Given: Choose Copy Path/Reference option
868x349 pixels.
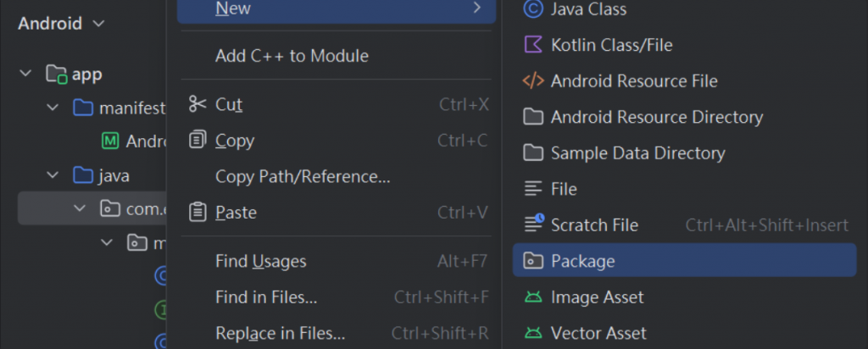Looking at the screenshot, I should pyautogui.click(x=303, y=176).
